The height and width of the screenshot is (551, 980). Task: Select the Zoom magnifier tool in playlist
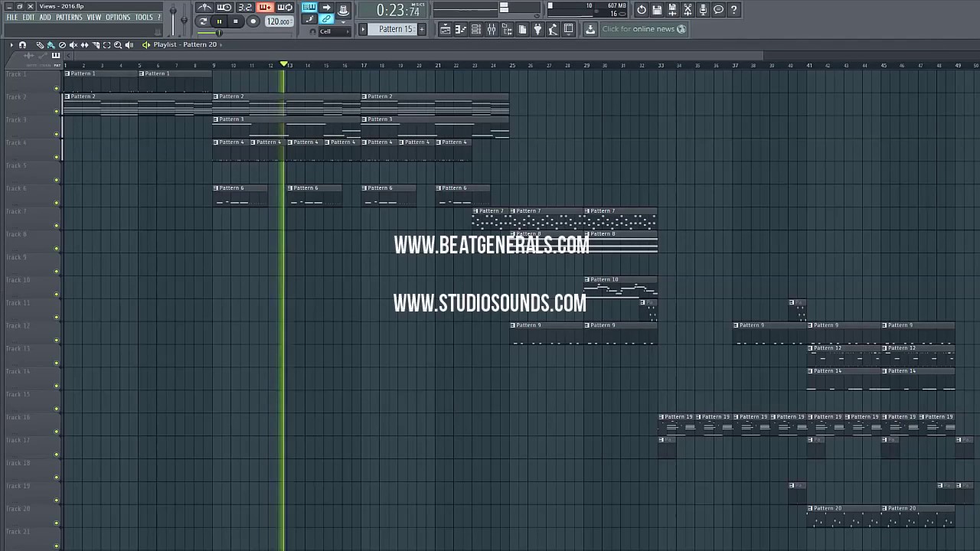click(x=118, y=44)
